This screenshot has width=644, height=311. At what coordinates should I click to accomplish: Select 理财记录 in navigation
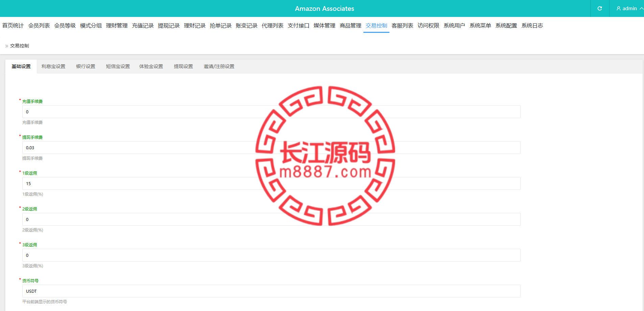[195, 26]
